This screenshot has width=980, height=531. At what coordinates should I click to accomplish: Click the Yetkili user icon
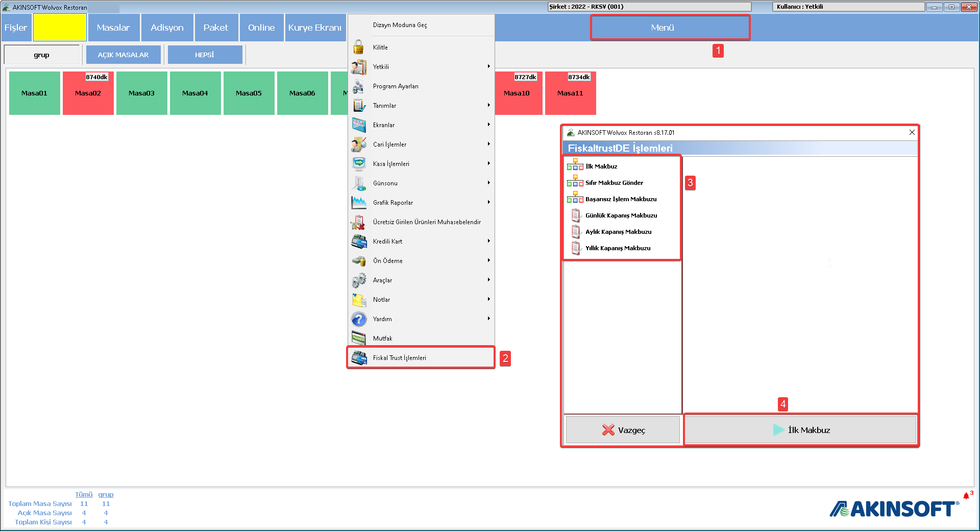359,67
